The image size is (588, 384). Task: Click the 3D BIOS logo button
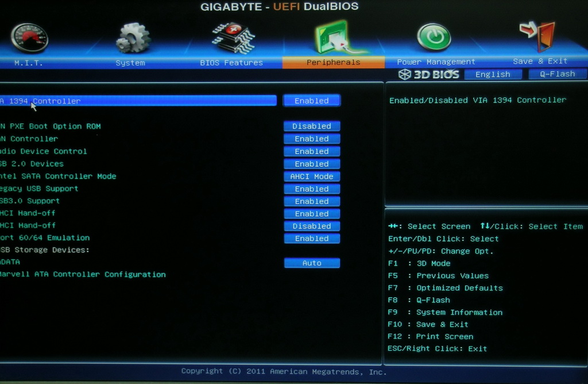tap(429, 74)
